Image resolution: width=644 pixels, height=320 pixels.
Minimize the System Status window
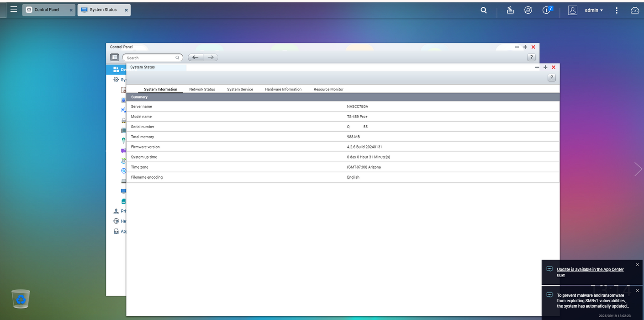point(537,67)
